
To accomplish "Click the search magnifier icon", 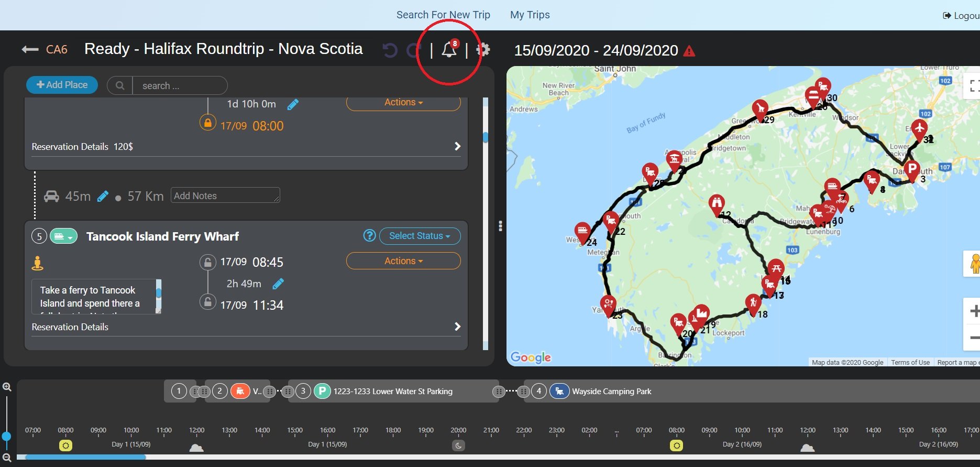I will (x=120, y=85).
